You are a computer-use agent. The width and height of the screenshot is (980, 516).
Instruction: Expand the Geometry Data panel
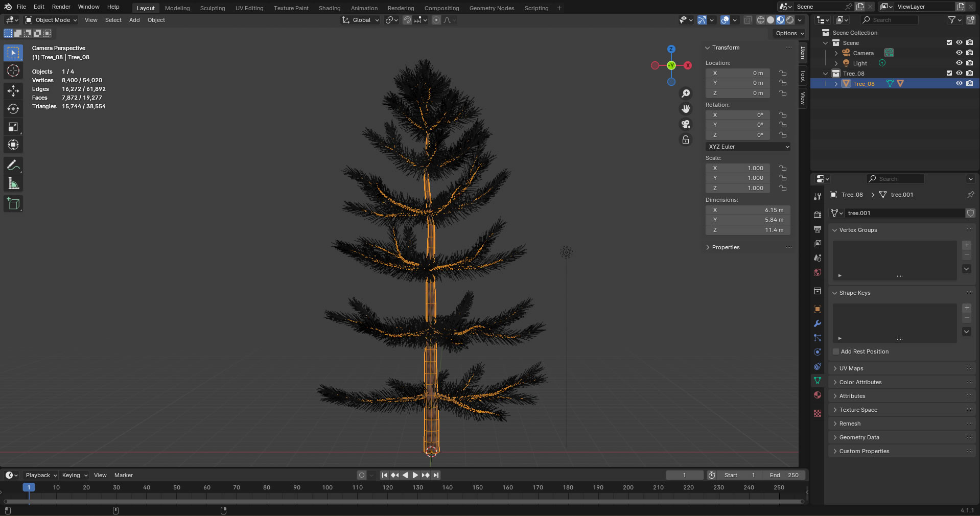pyautogui.click(x=859, y=437)
